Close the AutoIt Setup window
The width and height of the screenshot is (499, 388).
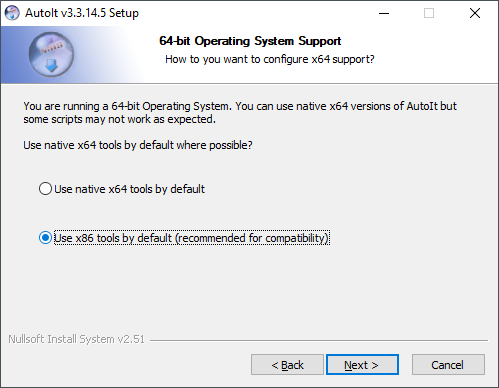pos(475,13)
